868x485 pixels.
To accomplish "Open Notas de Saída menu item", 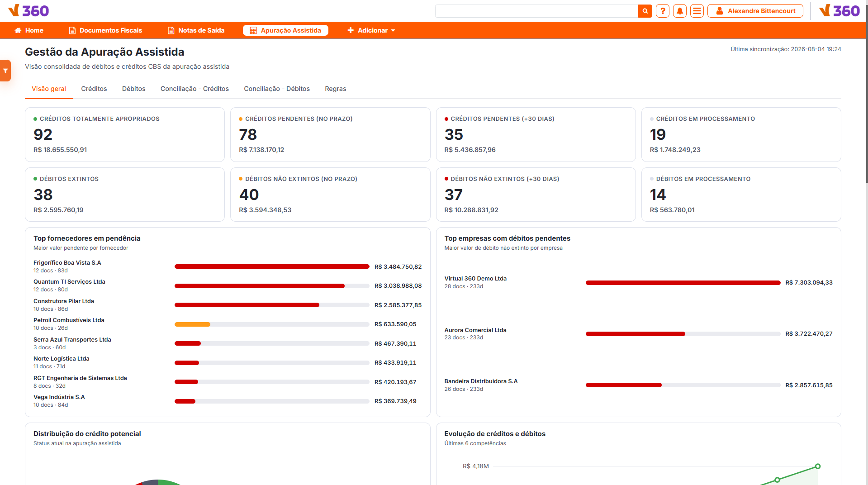I will click(196, 30).
